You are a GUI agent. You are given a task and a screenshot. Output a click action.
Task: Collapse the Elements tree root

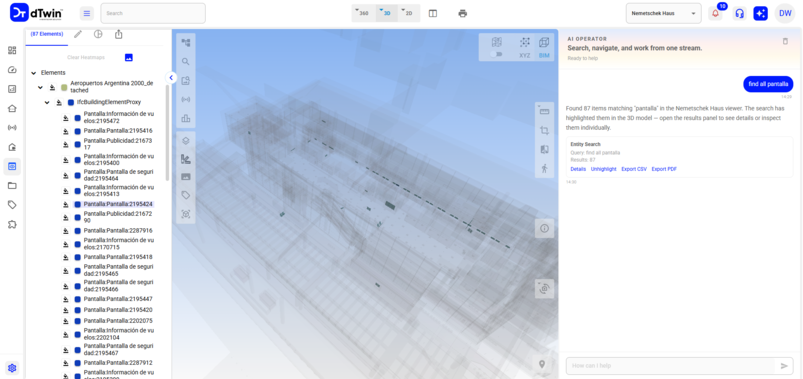click(x=34, y=73)
